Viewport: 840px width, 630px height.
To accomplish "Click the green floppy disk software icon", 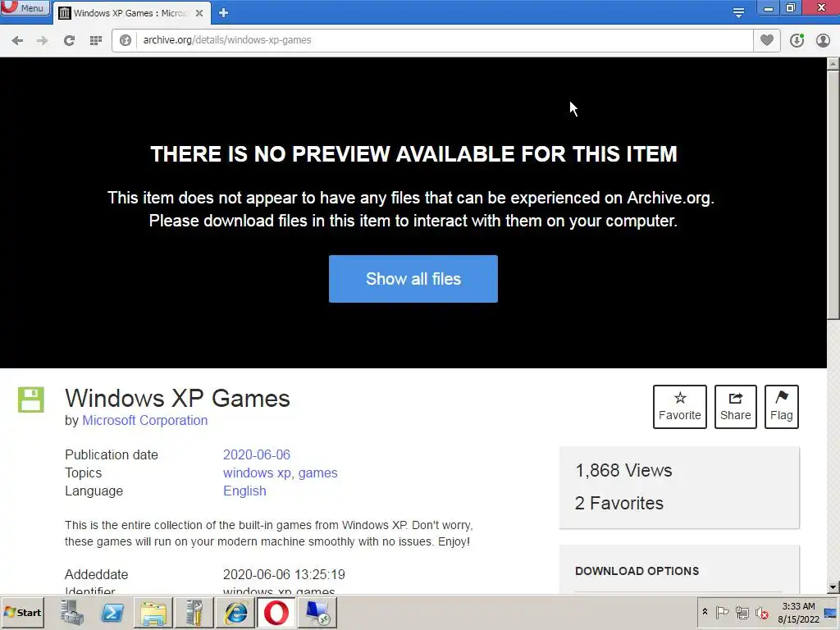I will pyautogui.click(x=31, y=399).
